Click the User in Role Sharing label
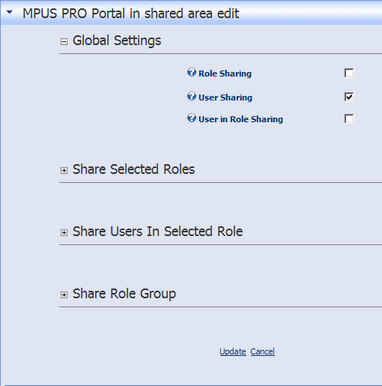The width and height of the screenshot is (382, 386). [241, 119]
